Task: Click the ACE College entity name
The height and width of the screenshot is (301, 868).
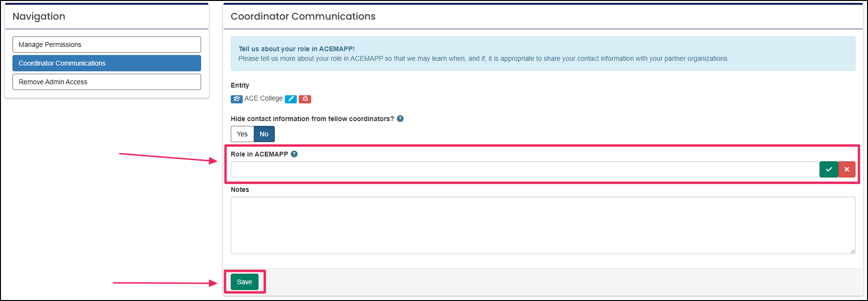Action: [x=263, y=99]
